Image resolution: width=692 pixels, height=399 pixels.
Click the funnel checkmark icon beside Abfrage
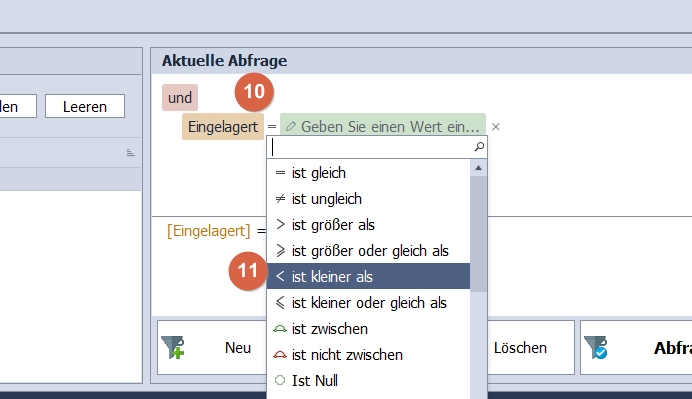596,347
